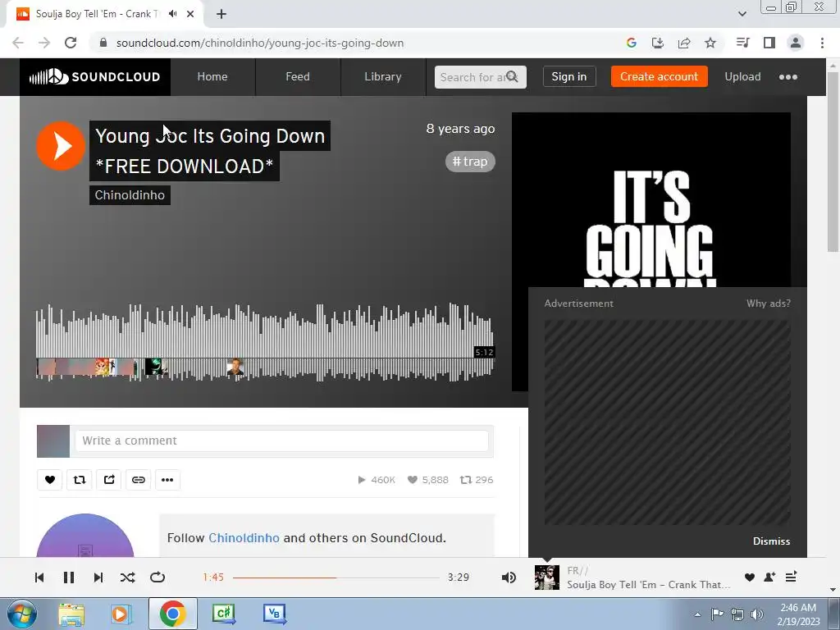The image size is (840, 630).
Task: Click the magnifier search icon
Action: [x=513, y=76]
